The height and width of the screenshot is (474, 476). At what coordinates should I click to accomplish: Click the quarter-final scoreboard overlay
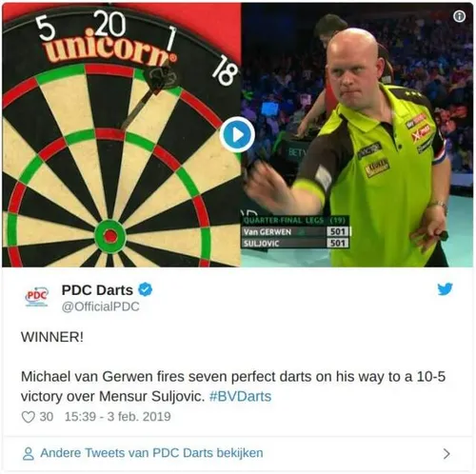pyautogui.click(x=295, y=232)
